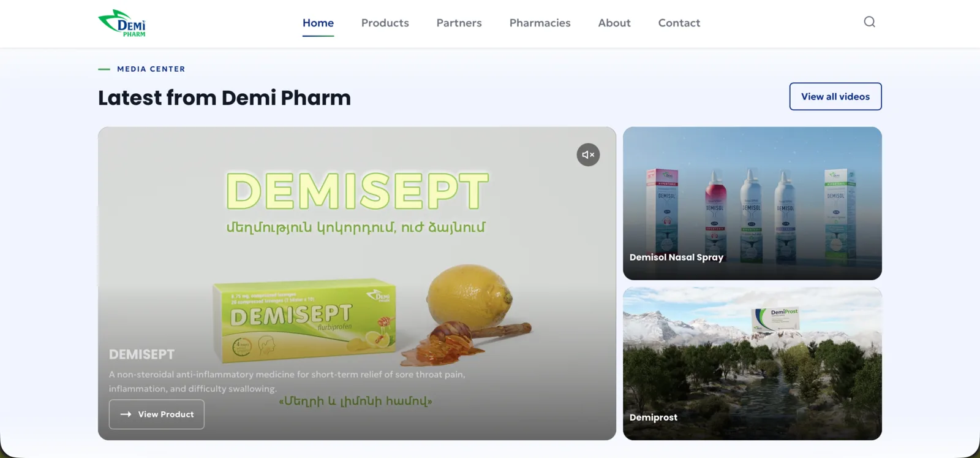Navigate to the Partners page
The height and width of the screenshot is (458, 980).
[x=459, y=23]
